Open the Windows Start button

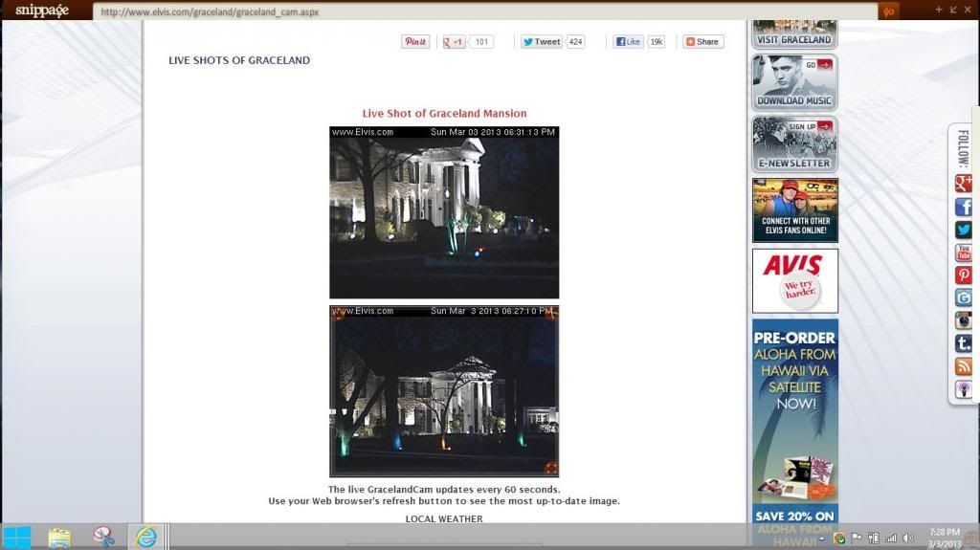(17, 538)
